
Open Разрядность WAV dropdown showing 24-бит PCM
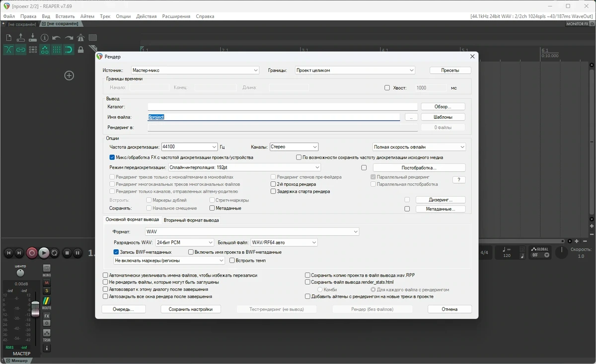[x=184, y=242]
